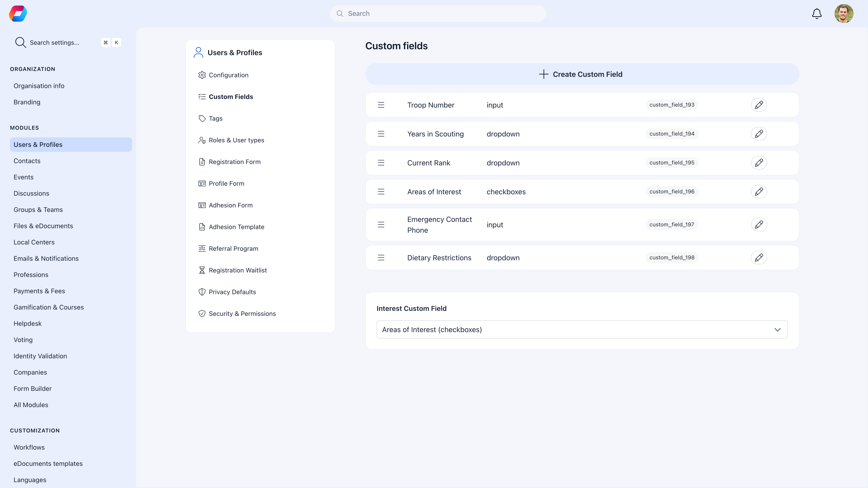Click the Roles & User types icon
The image size is (868, 488).
(x=202, y=140)
